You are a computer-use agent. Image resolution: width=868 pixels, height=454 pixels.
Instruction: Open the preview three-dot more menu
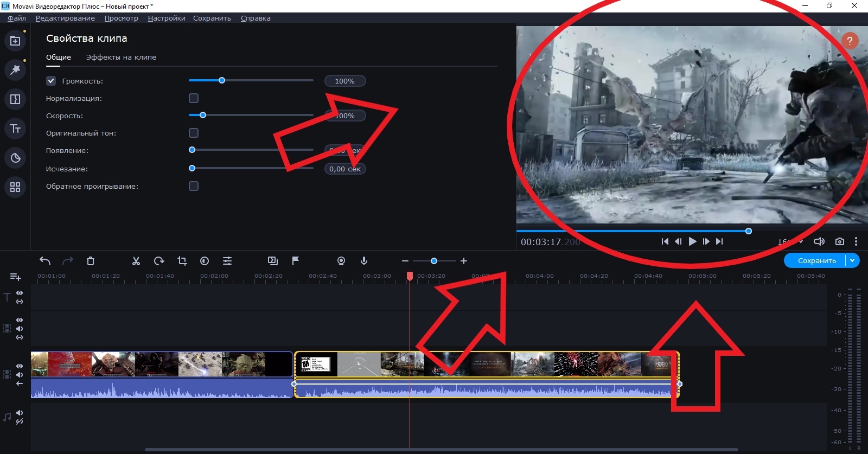pyautogui.click(x=856, y=241)
